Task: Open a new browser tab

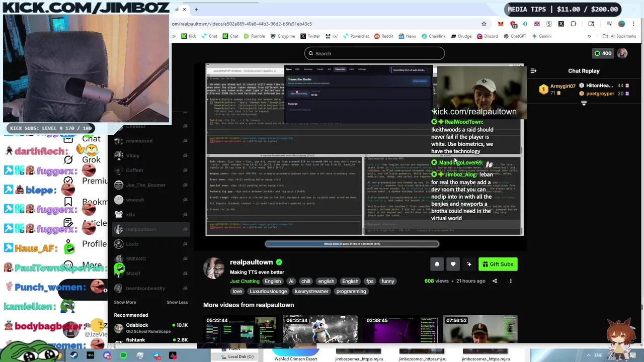Action: click(x=196, y=9)
